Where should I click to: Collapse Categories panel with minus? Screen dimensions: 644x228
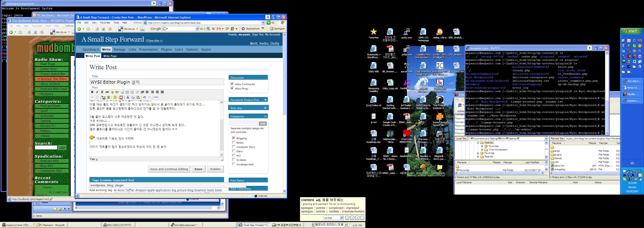[x=265, y=116]
